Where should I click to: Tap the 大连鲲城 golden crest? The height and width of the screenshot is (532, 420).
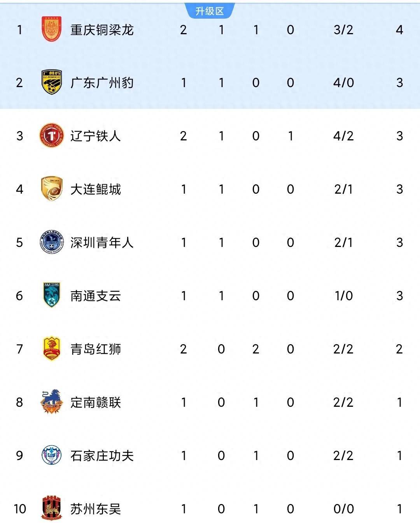coord(52,189)
